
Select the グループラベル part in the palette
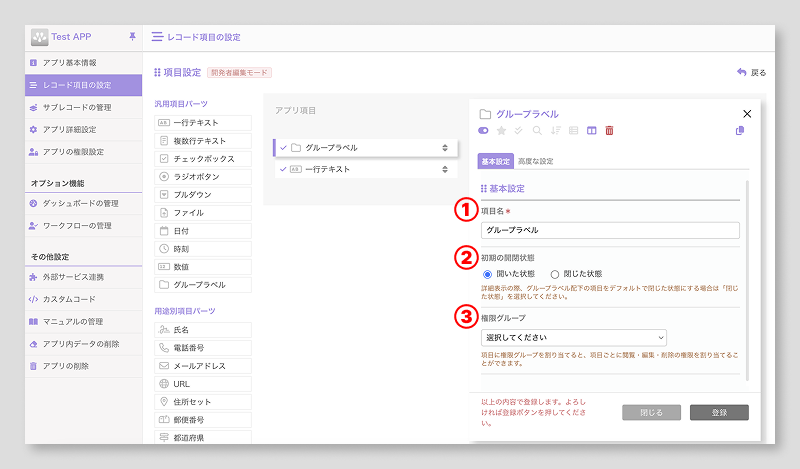click(x=203, y=285)
